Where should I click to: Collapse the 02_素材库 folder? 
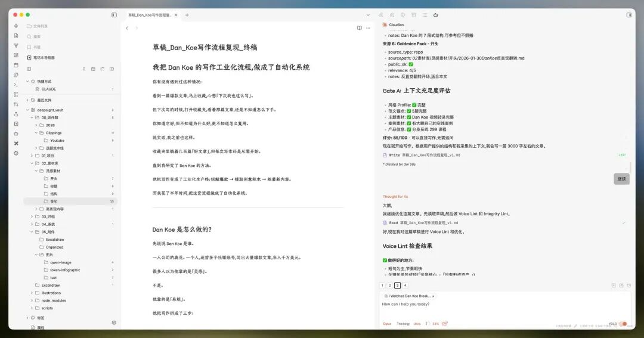(32, 163)
